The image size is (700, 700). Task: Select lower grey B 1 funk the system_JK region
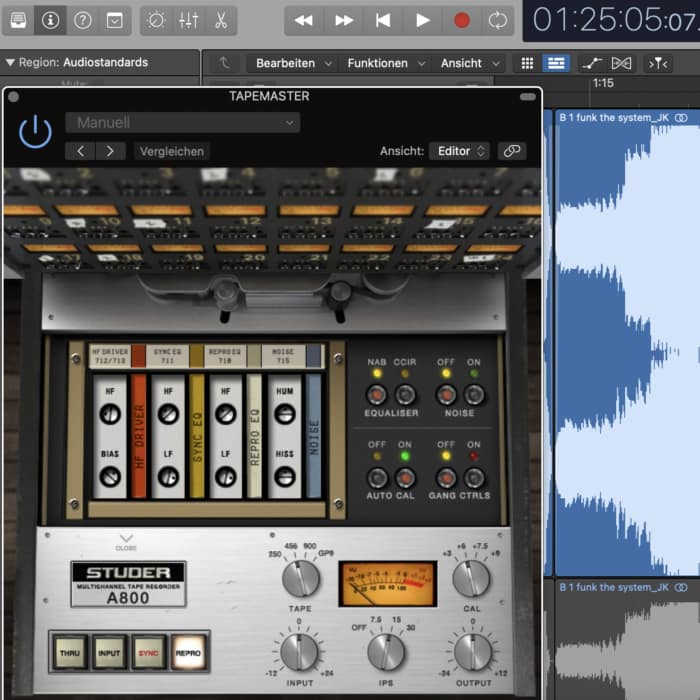[x=627, y=639]
